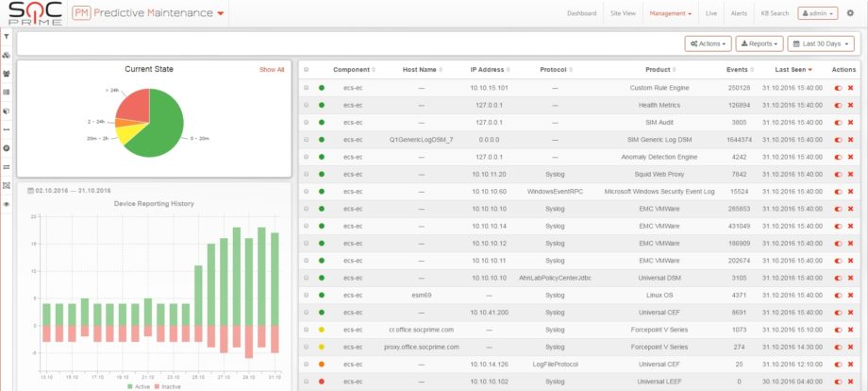The height and width of the screenshot is (391, 868).
Task: Open the Site View menu item
Action: coord(623,13)
